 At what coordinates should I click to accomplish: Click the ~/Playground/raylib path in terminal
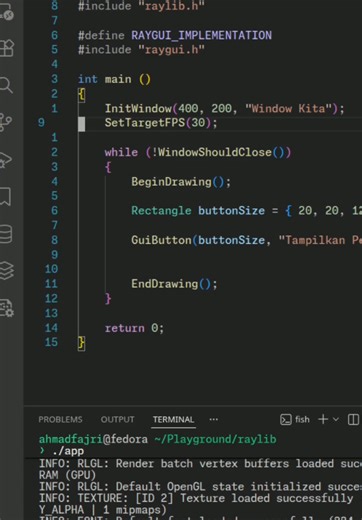pos(215,439)
